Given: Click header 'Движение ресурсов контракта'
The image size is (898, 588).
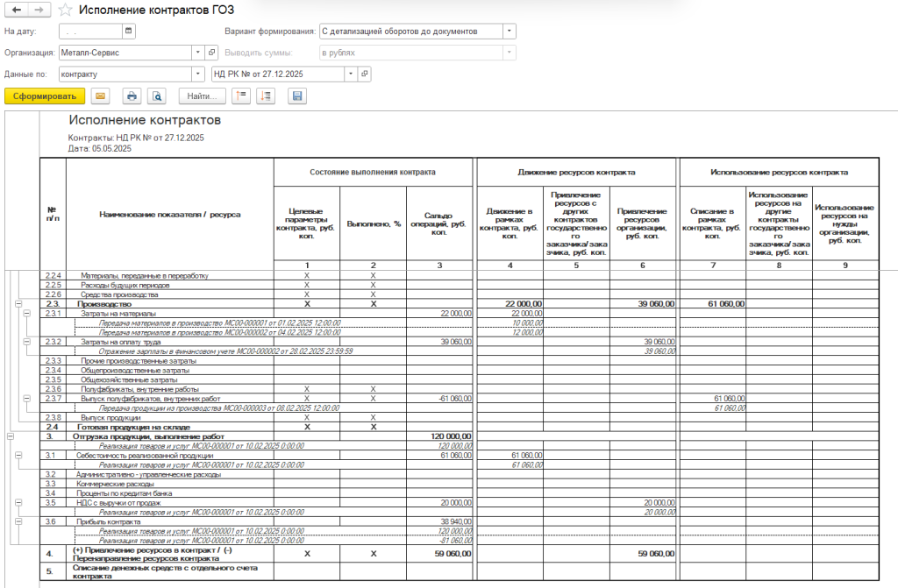Looking at the screenshot, I should (576, 172).
